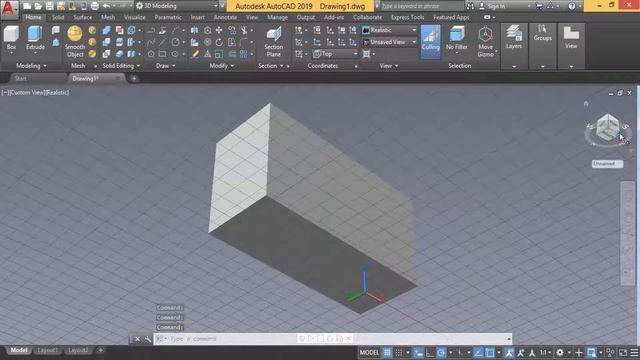Viewport: 640px width, 360px height.
Task: Toggle snap mode in status bar
Action: click(399, 352)
